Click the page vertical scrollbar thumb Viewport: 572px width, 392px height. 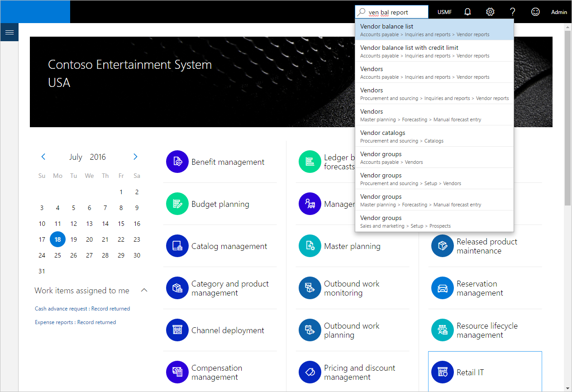(x=568, y=118)
